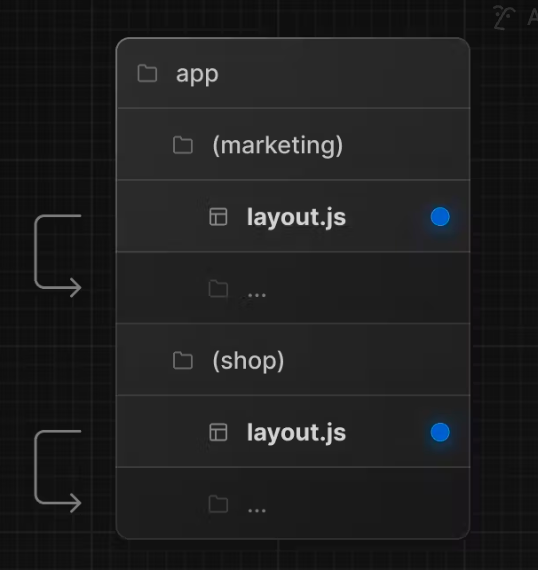Image resolution: width=538 pixels, height=570 pixels.
Task: Click the faint icon in the top-right corner
Action: 504,17
